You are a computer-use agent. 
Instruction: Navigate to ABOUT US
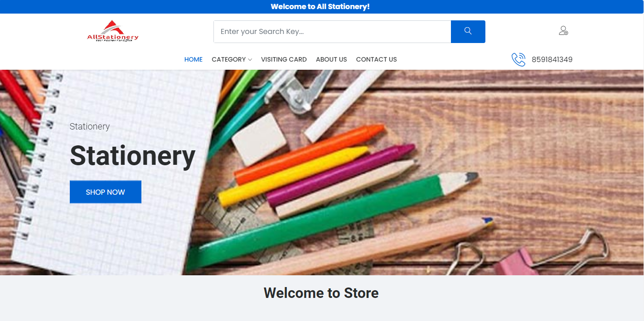tap(331, 59)
